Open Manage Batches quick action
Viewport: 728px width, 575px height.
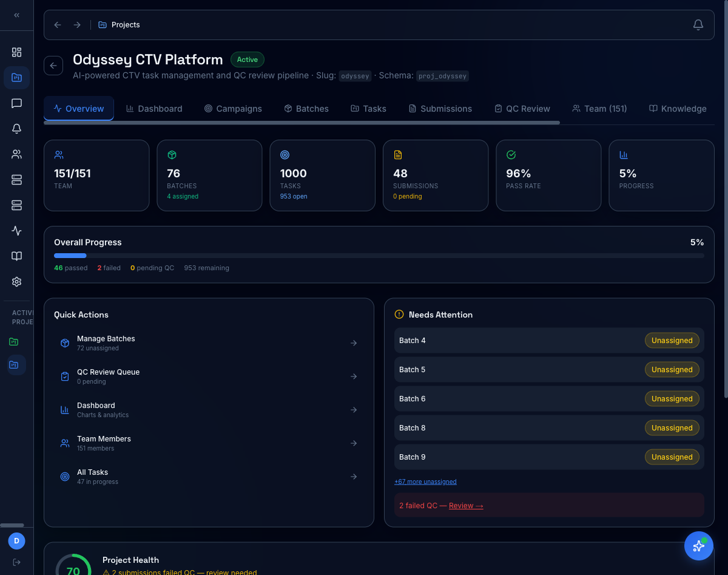pos(209,343)
